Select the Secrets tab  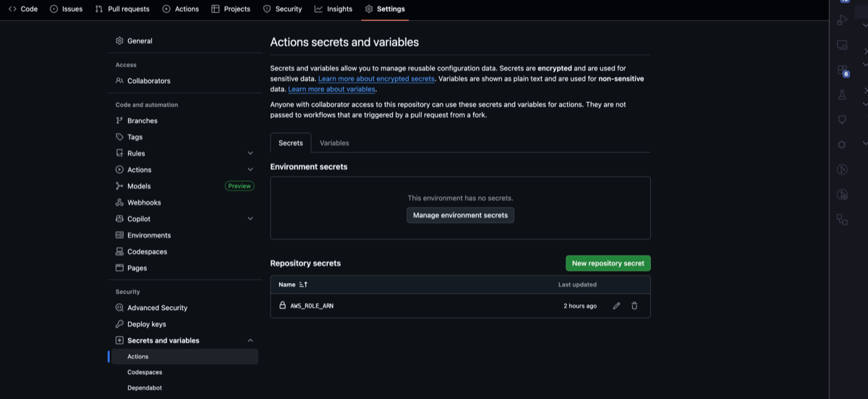click(x=291, y=143)
